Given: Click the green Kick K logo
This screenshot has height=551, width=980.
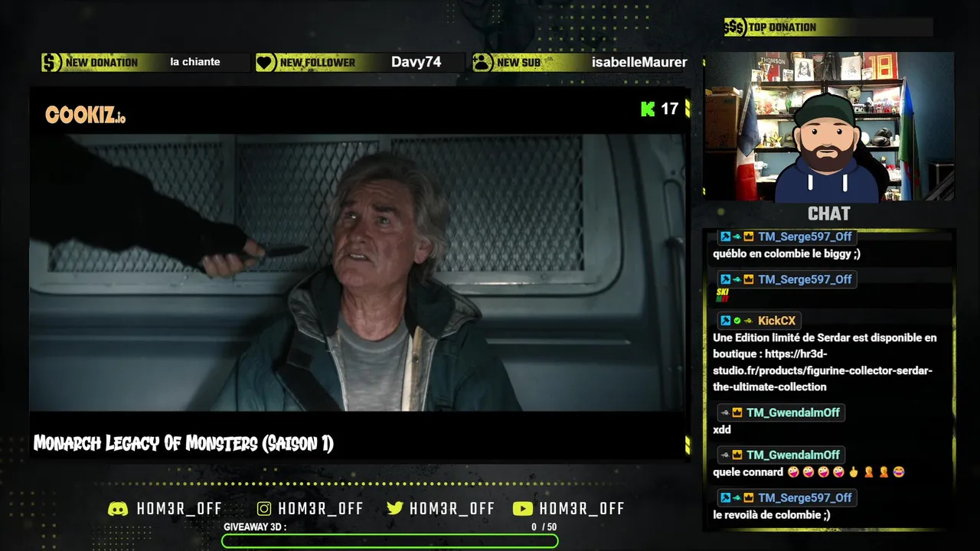Looking at the screenshot, I should (x=648, y=109).
